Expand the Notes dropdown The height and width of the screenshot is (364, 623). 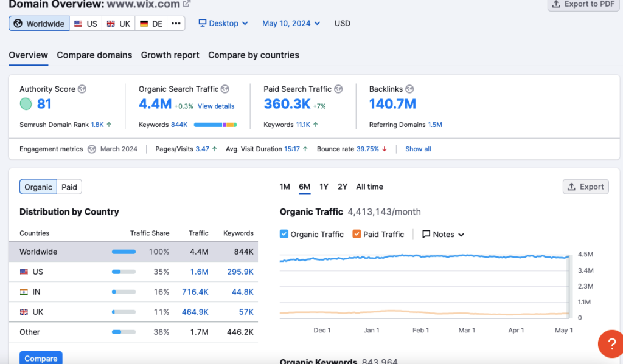(x=443, y=234)
